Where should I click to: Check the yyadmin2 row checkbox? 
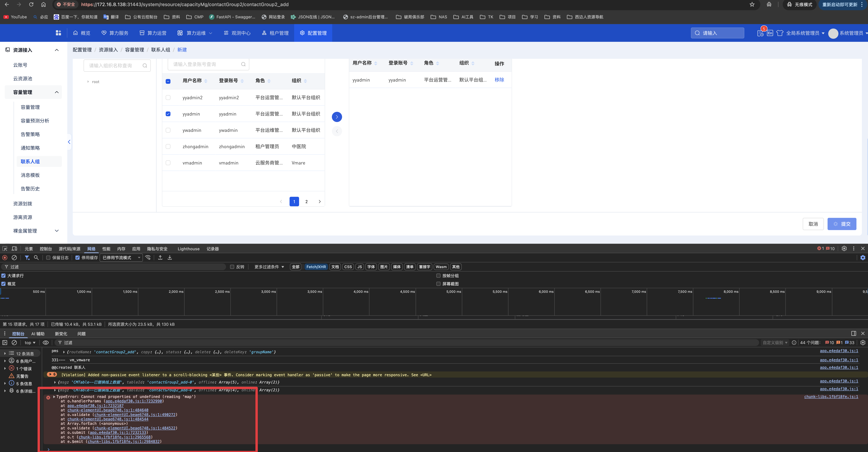point(168,97)
